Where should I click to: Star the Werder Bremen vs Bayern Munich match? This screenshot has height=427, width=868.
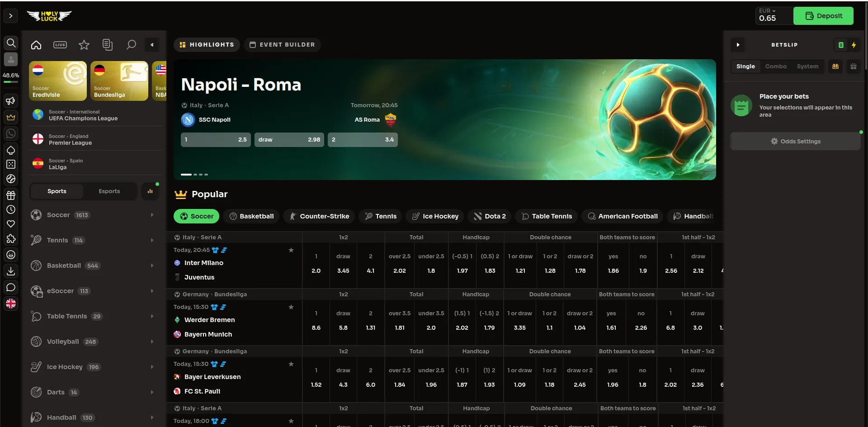pos(291,307)
